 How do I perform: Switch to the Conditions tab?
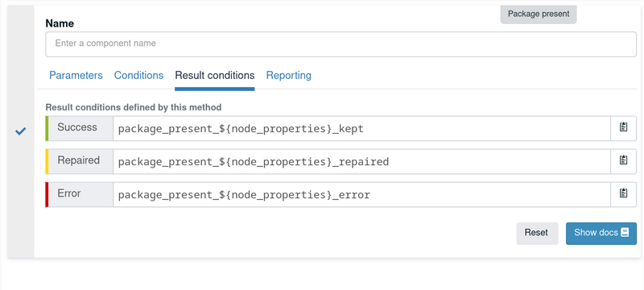(x=138, y=76)
